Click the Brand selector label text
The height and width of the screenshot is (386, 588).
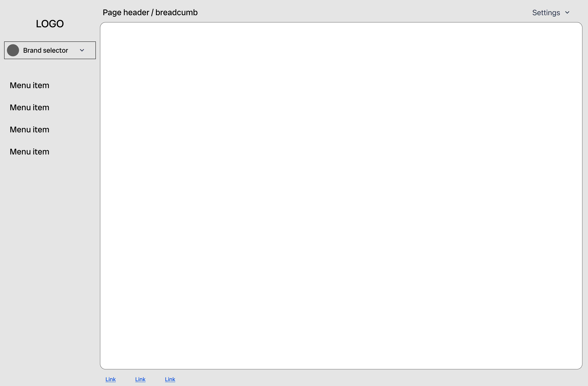[x=45, y=50]
